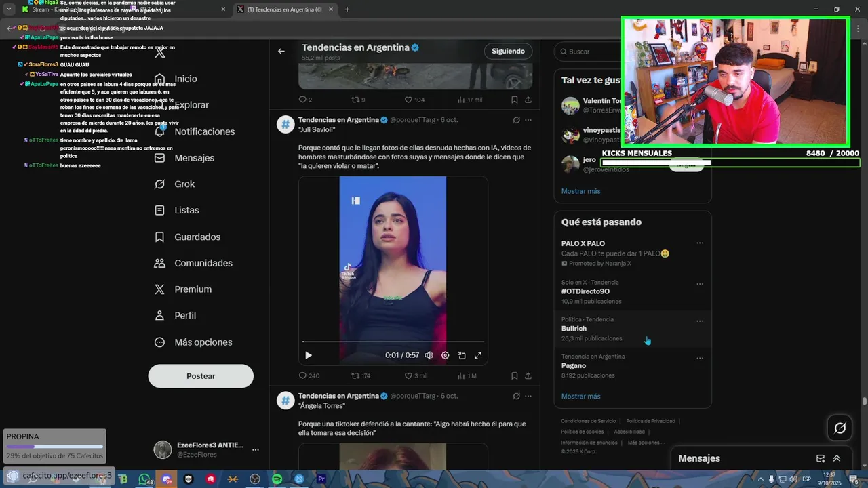Repost the Juli Savioli post (174)
This screenshot has height=488, width=868.
coord(361,375)
